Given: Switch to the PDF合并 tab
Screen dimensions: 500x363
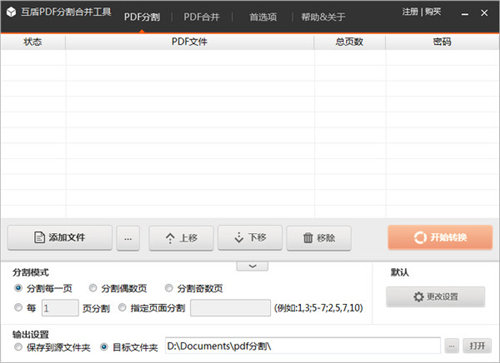Looking at the screenshot, I should [x=202, y=17].
